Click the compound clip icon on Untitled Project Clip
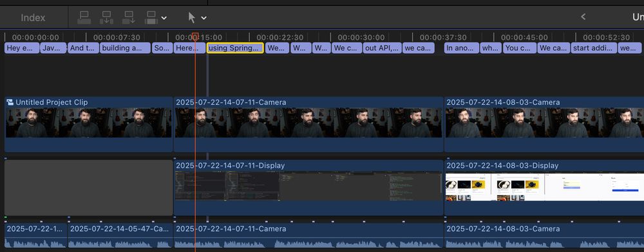The width and height of the screenshot is (644, 252). click(10, 102)
